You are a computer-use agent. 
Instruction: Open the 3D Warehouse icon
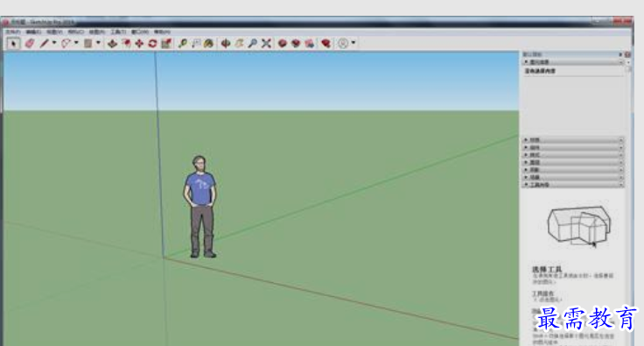[282, 43]
